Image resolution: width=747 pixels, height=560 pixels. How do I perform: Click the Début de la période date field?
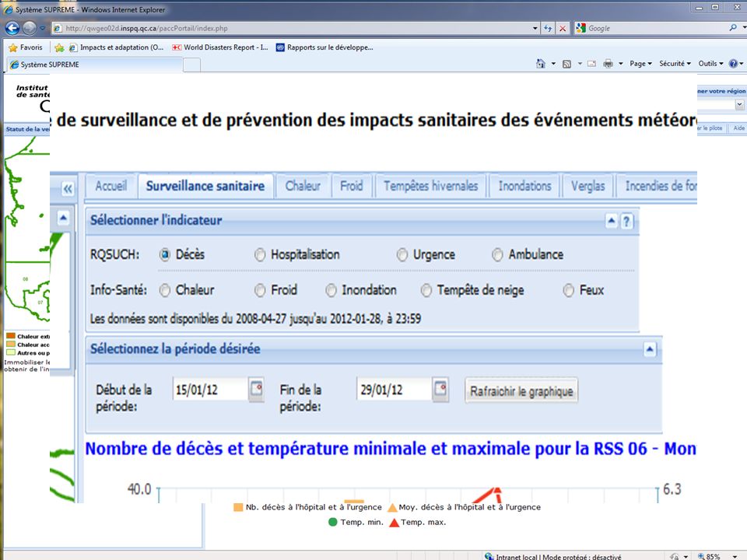coord(210,390)
